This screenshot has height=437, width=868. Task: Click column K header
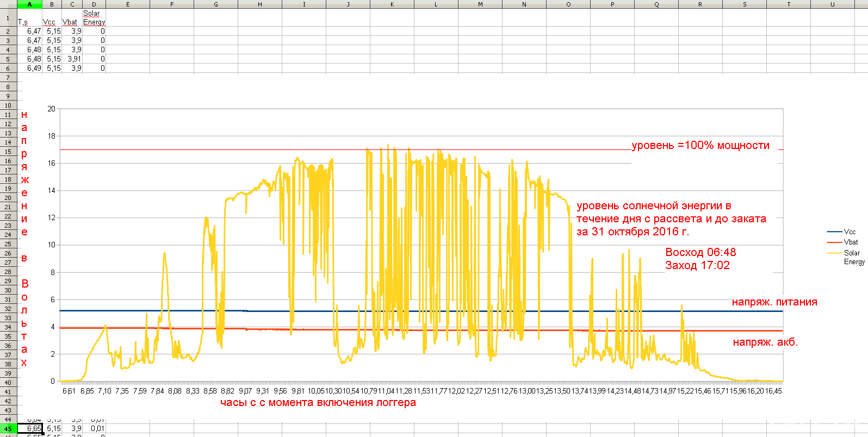point(392,4)
